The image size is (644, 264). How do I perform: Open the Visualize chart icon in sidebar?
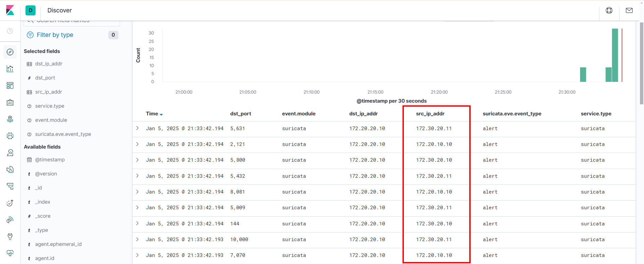(x=10, y=69)
